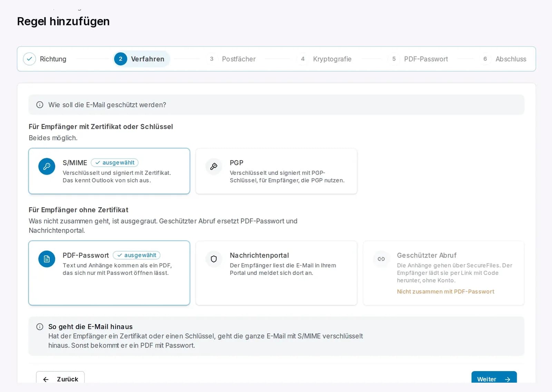Click the S/MIME key icon
Screen dimensions: 552x392
47,167
